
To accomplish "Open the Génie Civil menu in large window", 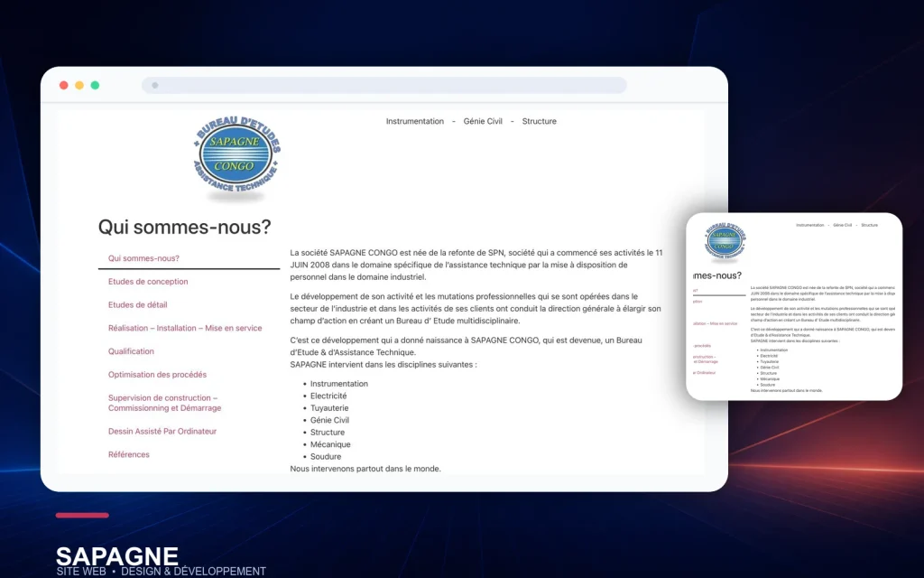I will (483, 121).
